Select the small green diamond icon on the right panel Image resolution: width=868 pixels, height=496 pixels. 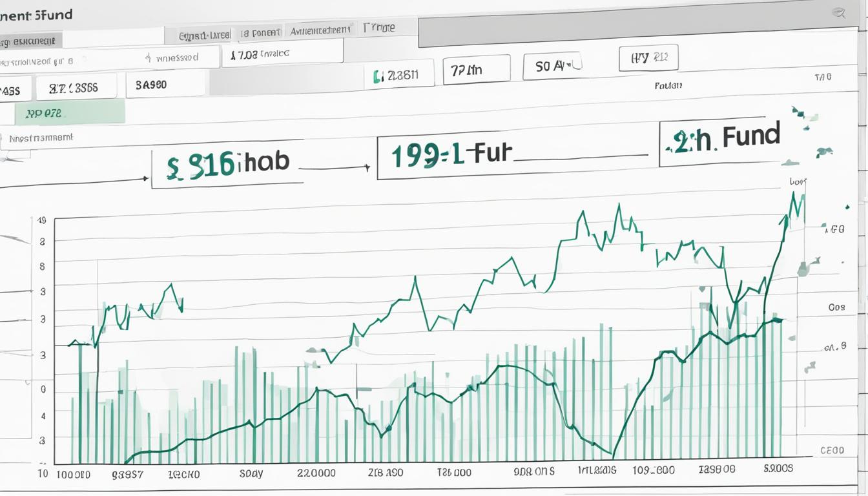click(847, 207)
